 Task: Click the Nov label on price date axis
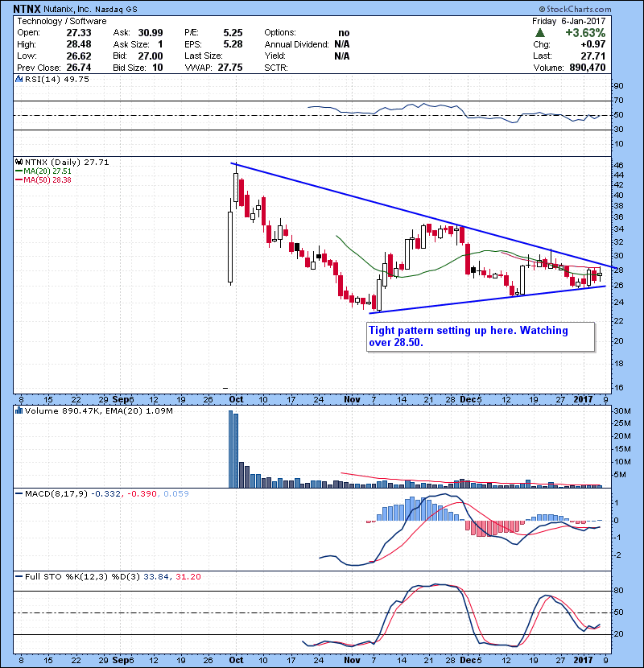[352, 399]
